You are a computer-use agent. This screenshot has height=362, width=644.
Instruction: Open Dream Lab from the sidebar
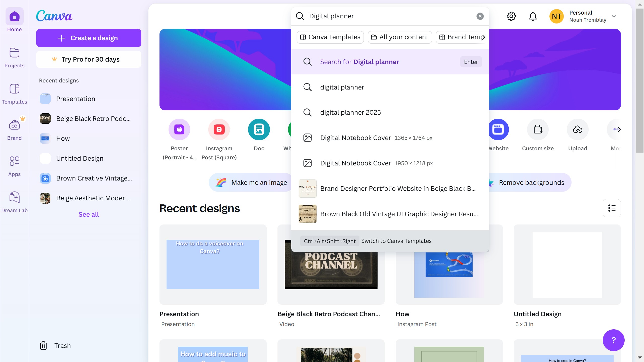pos(14,198)
